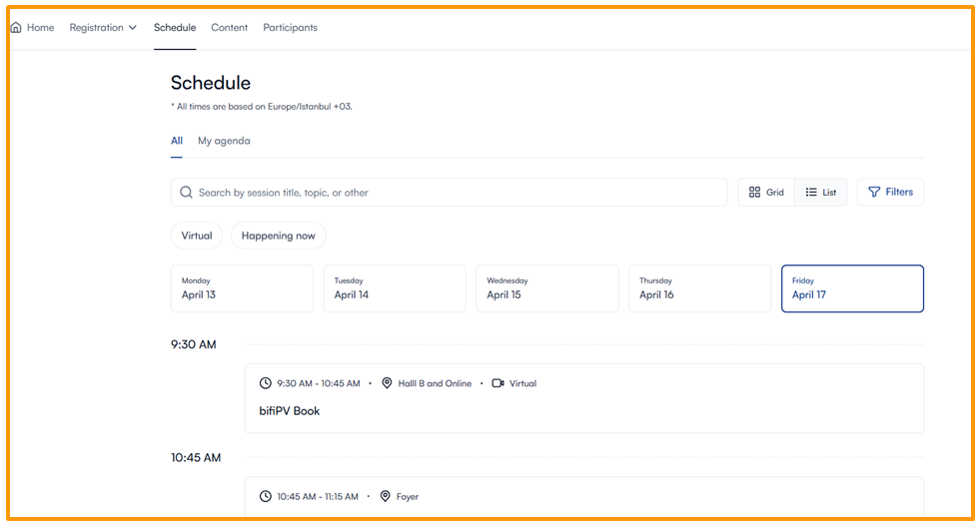Click the location pin icon beside Halll B

387,383
